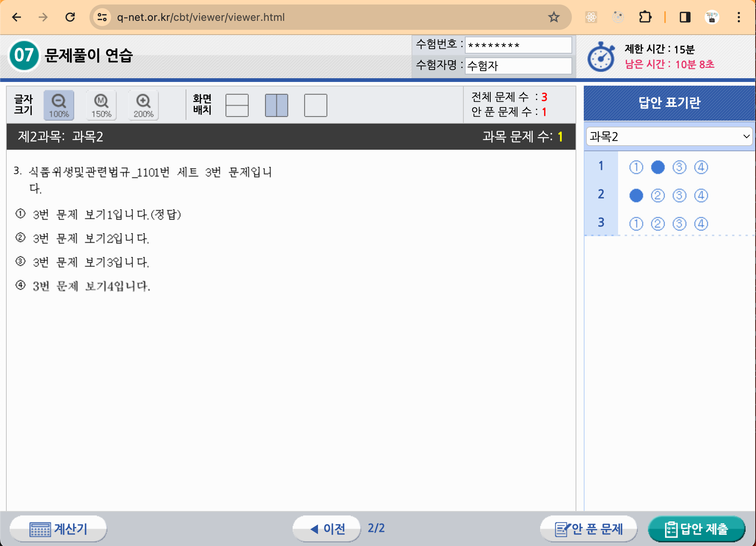Open the 계산기 calculator

pos(58,529)
